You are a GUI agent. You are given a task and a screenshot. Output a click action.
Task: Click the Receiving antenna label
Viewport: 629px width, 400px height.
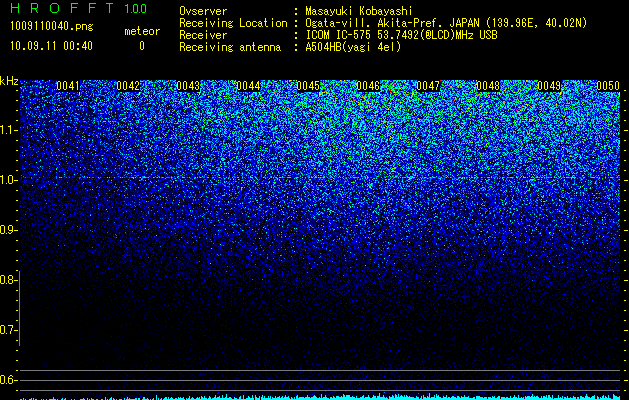(230, 47)
